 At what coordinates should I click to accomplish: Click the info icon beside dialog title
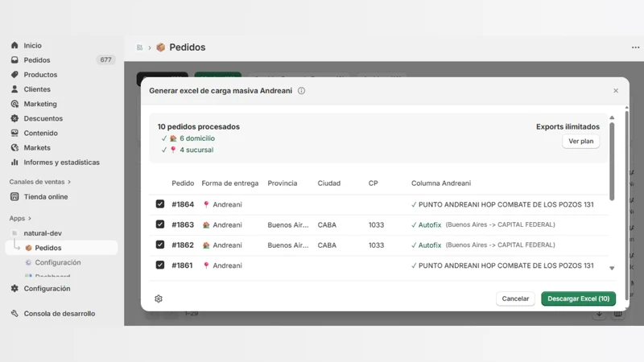[x=301, y=91]
